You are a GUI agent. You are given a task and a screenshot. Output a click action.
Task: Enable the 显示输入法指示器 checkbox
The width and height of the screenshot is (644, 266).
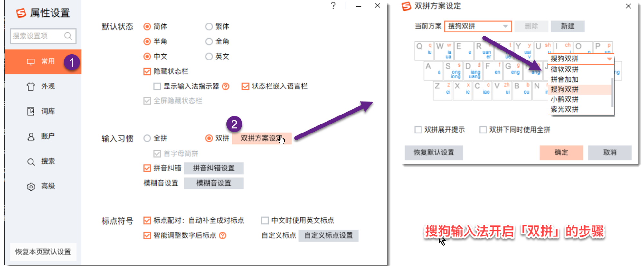157,86
